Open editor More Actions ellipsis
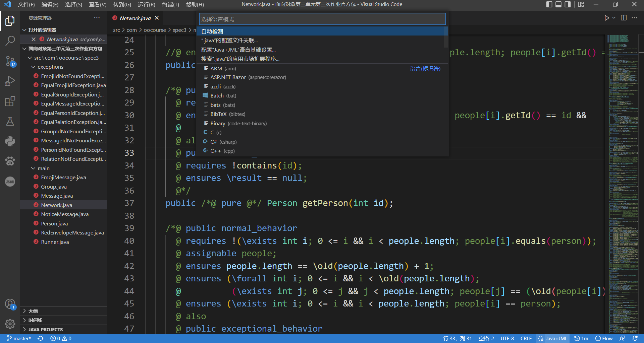This screenshot has width=644, height=343. tap(634, 18)
